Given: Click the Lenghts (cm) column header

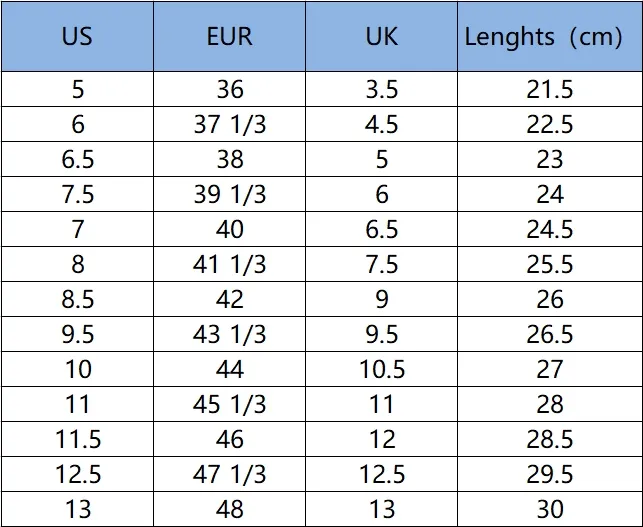Looking at the screenshot, I should (x=549, y=38).
